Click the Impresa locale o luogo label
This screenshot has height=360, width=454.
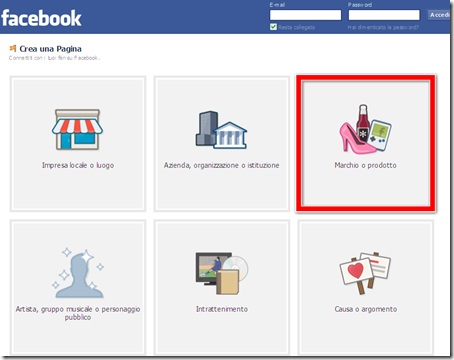tap(78, 165)
